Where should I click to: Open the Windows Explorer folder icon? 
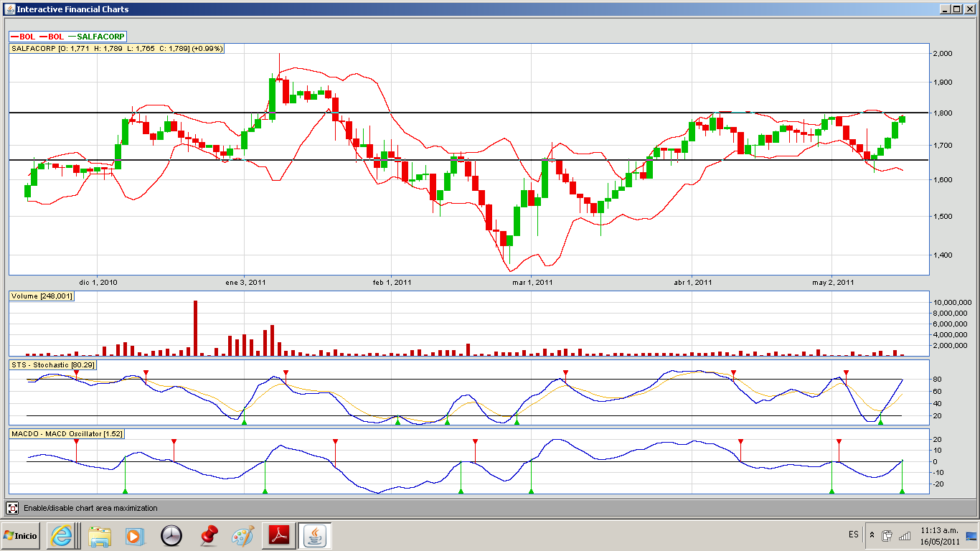(x=100, y=535)
